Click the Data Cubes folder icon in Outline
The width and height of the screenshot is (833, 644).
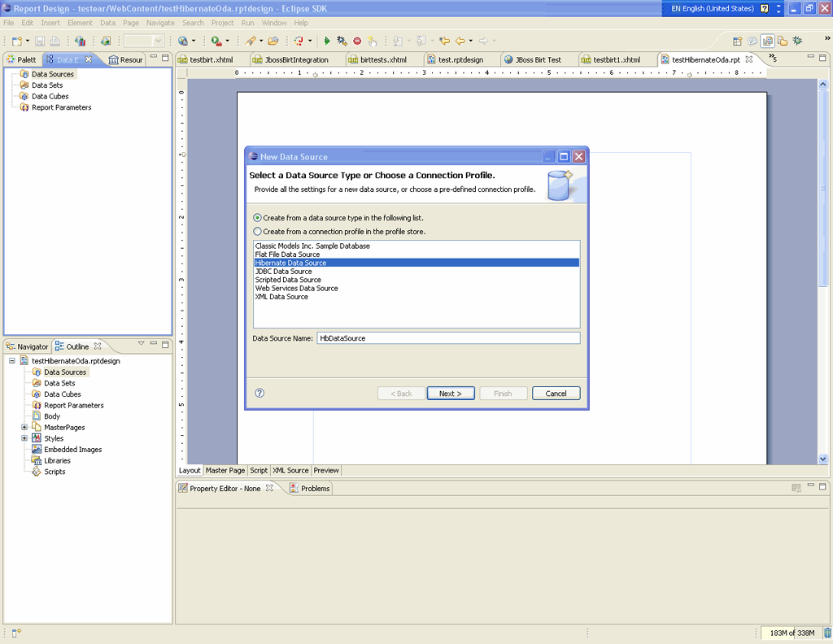37,394
